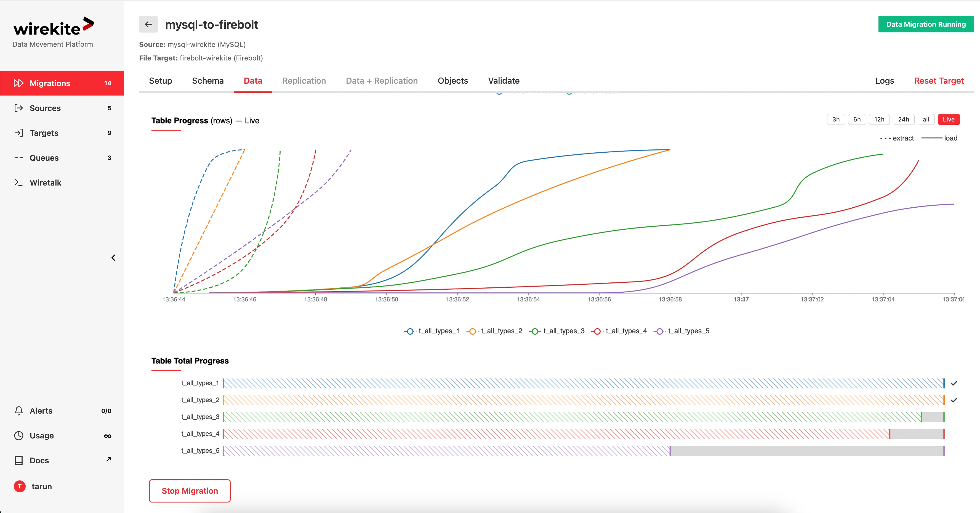Open the Data + Replication tab
The width and height of the screenshot is (980, 513).
click(x=382, y=81)
